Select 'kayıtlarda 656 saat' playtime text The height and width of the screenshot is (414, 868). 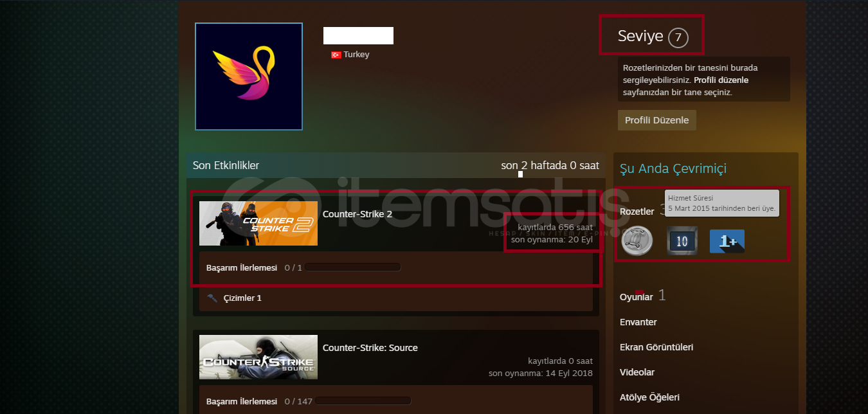pos(555,227)
